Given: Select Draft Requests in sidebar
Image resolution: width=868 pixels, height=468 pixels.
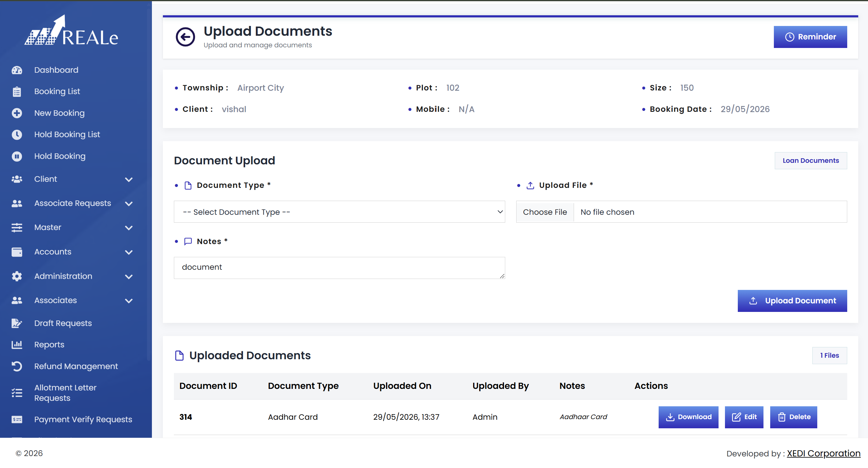Looking at the screenshot, I should [63, 323].
